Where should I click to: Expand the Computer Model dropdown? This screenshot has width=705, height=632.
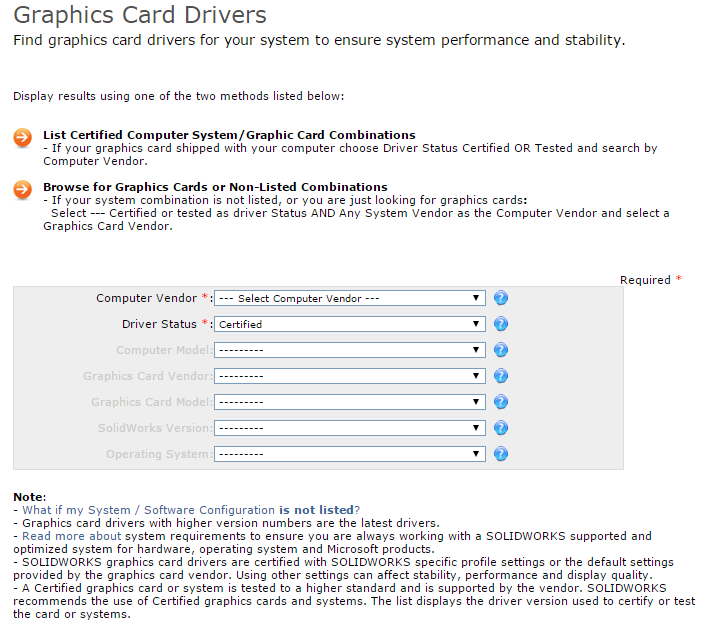(x=350, y=350)
